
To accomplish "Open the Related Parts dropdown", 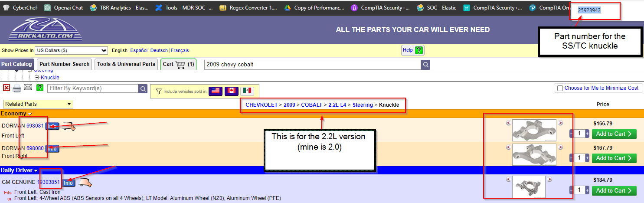I will [38, 104].
